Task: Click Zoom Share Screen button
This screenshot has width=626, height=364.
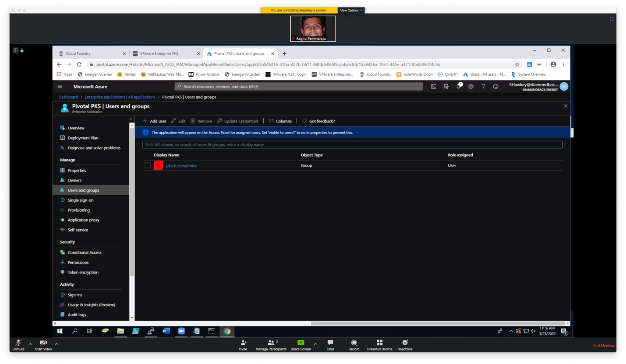Action: (301, 345)
